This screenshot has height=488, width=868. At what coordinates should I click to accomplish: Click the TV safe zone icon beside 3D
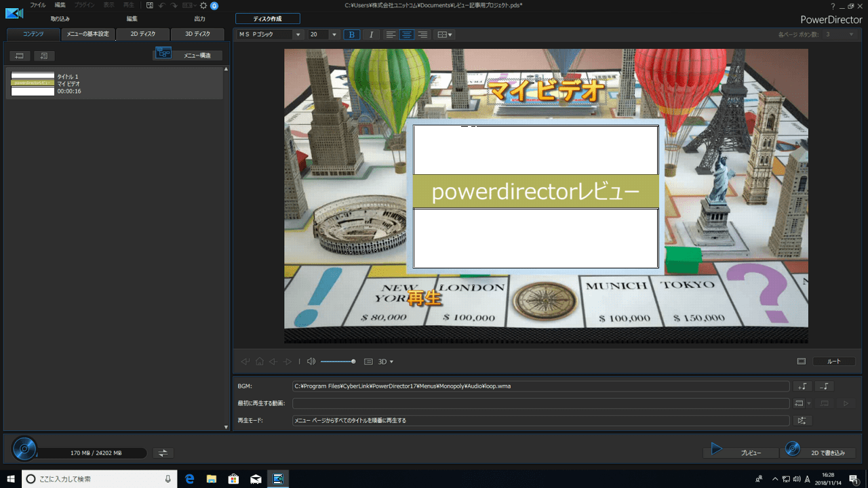(369, 361)
